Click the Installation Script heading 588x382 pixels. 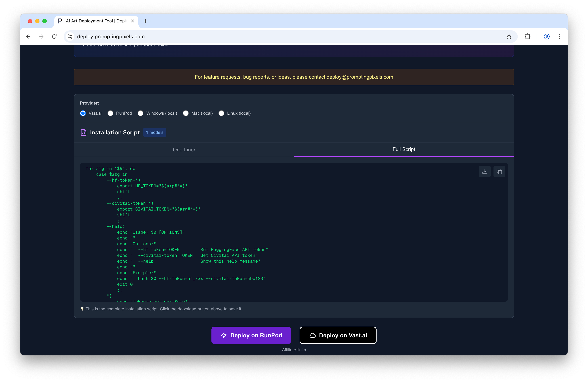pyautogui.click(x=115, y=133)
